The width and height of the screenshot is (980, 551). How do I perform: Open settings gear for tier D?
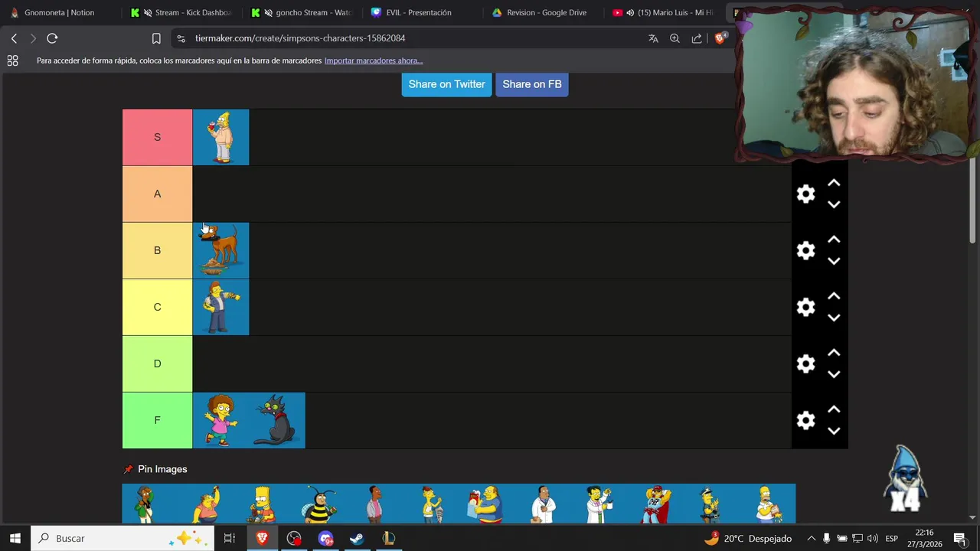click(805, 364)
